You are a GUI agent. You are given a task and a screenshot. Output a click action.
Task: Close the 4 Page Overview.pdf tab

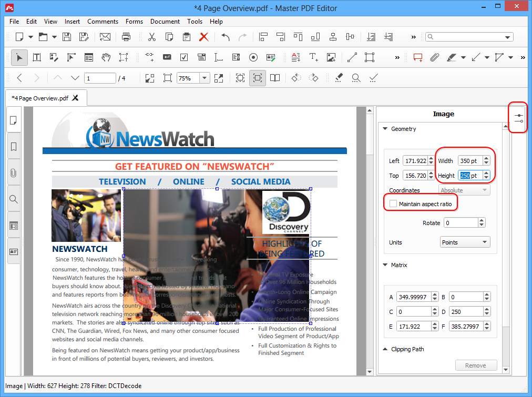pos(75,98)
